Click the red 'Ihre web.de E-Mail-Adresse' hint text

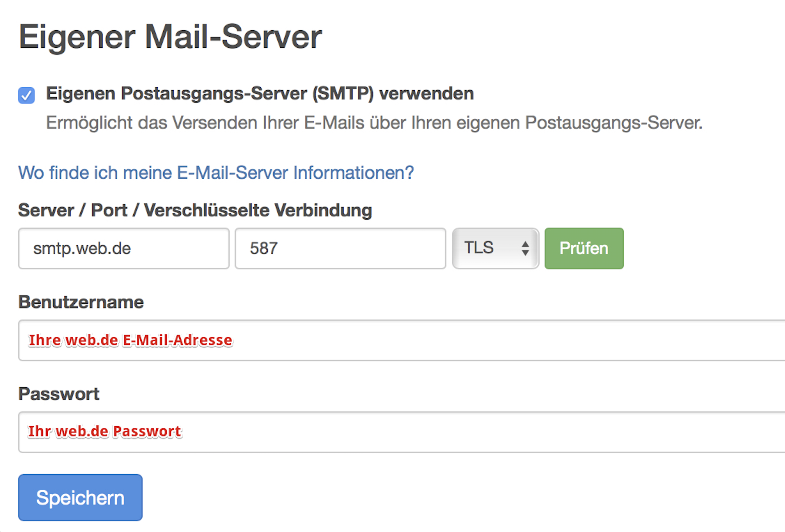click(x=131, y=340)
